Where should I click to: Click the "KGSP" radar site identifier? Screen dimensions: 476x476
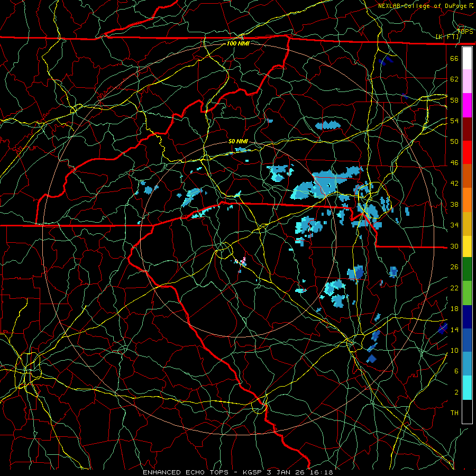coord(253,472)
